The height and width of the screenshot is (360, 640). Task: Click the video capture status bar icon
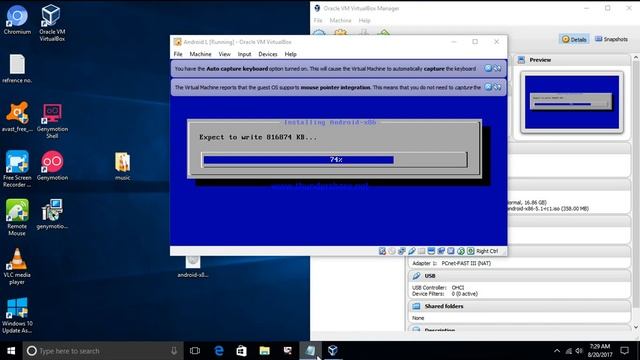coord(441,251)
